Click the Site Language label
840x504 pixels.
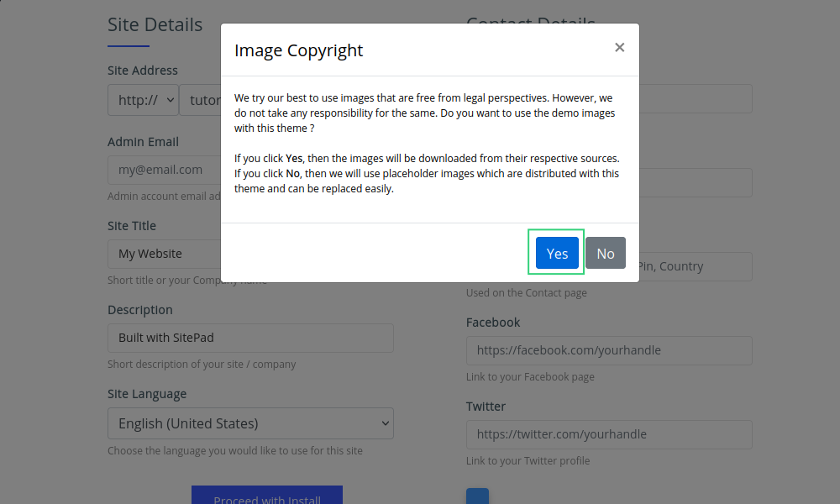(147, 394)
